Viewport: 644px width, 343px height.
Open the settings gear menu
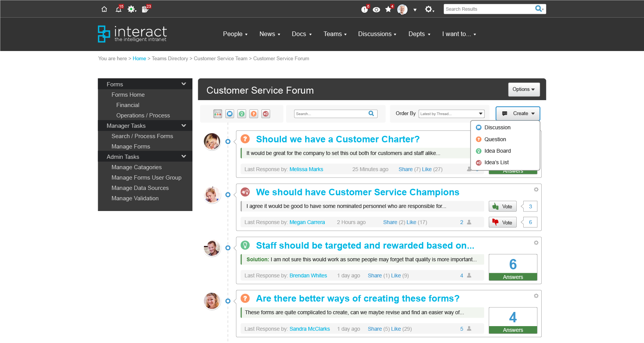(x=429, y=9)
